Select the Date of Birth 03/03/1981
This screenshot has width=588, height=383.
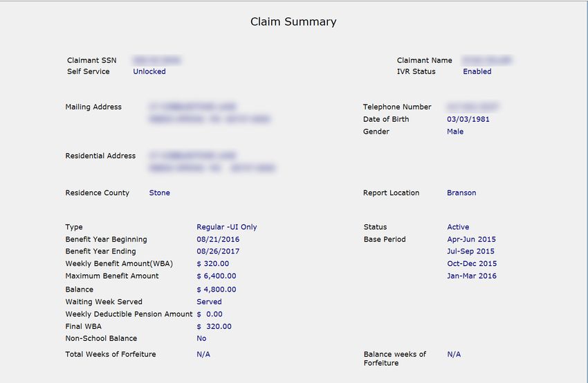pos(468,119)
